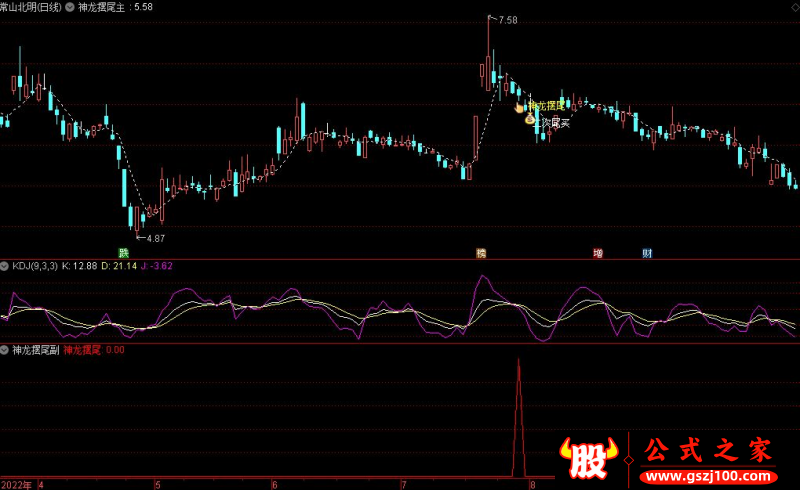This screenshot has width=800, height=490.
Task: Open the dropdown beside 神龙摆尾主 indicator
Action: tap(70, 7)
